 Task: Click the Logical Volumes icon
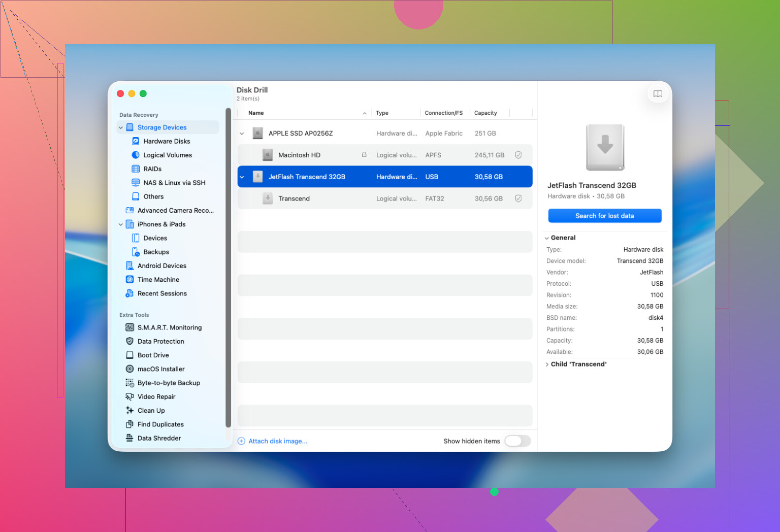[x=136, y=155]
